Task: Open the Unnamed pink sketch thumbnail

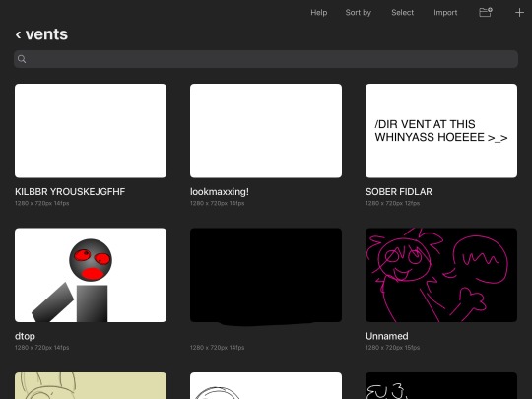Action: coord(441,275)
